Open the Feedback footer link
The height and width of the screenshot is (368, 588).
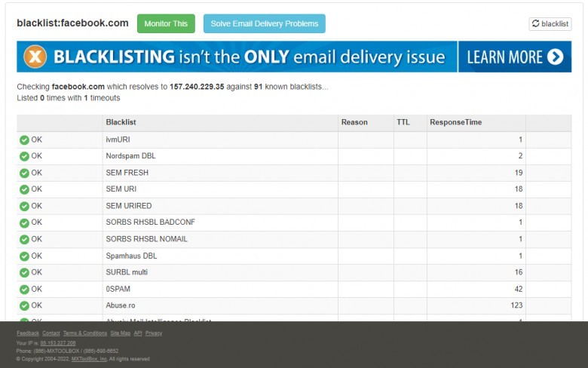[x=28, y=333]
